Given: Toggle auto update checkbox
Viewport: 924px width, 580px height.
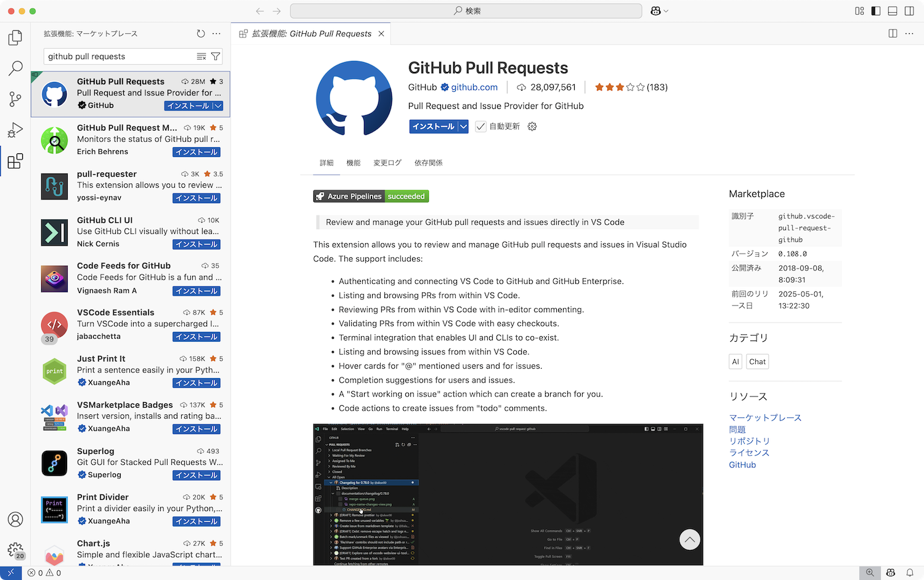Looking at the screenshot, I should 480,126.
